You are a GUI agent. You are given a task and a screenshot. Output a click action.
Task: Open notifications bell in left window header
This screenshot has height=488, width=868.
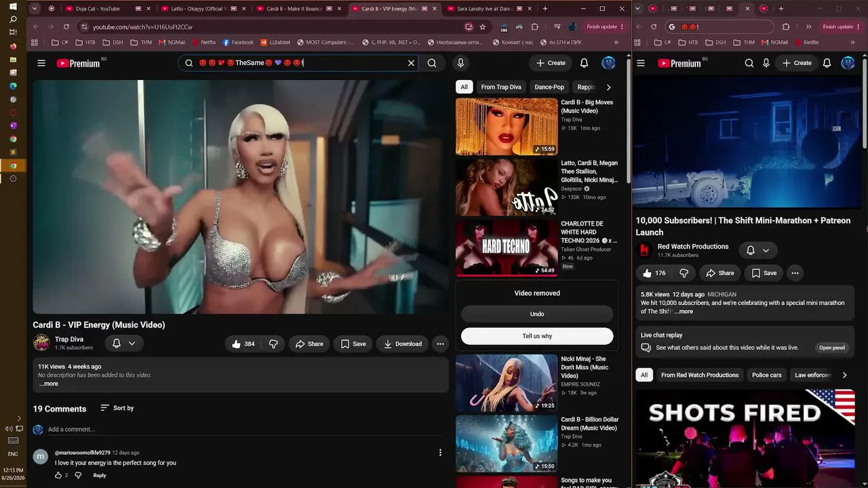584,63
